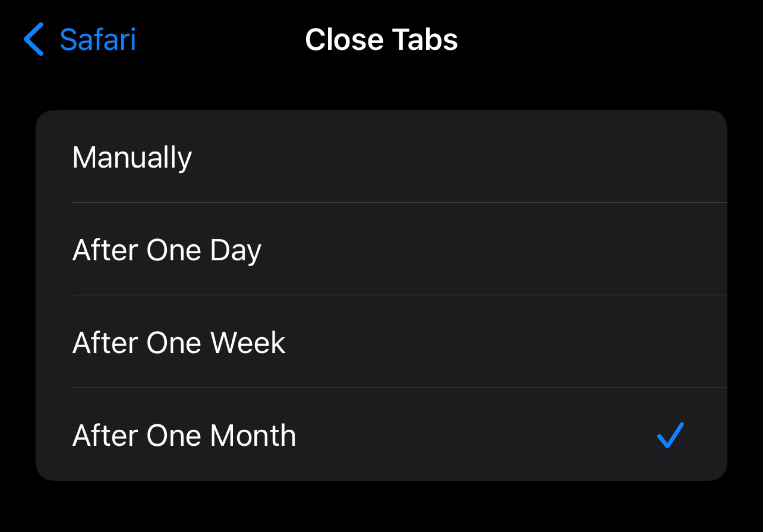The height and width of the screenshot is (532, 763).
Task: Tap the Close Tabs title
Action: point(381,39)
